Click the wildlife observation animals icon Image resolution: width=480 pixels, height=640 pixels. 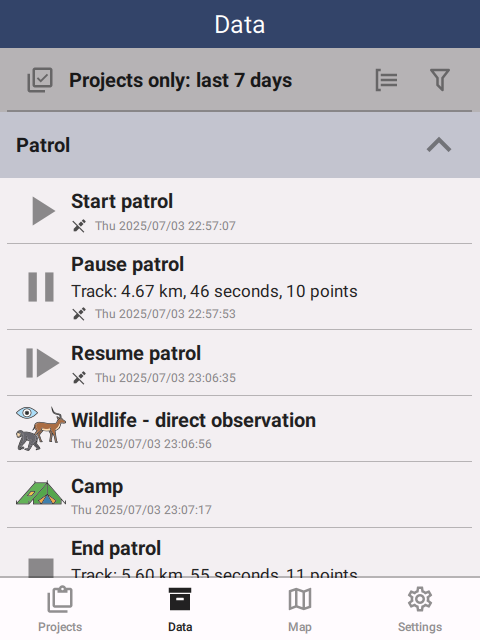point(40,429)
